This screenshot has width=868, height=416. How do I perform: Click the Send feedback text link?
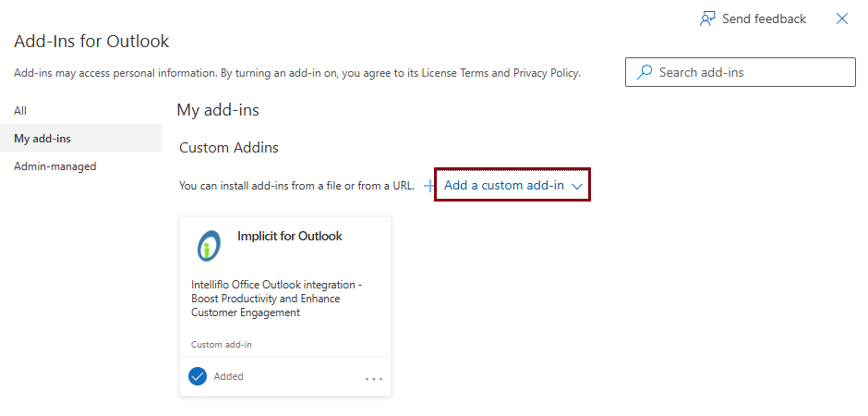pyautogui.click(x=764, y=18)
